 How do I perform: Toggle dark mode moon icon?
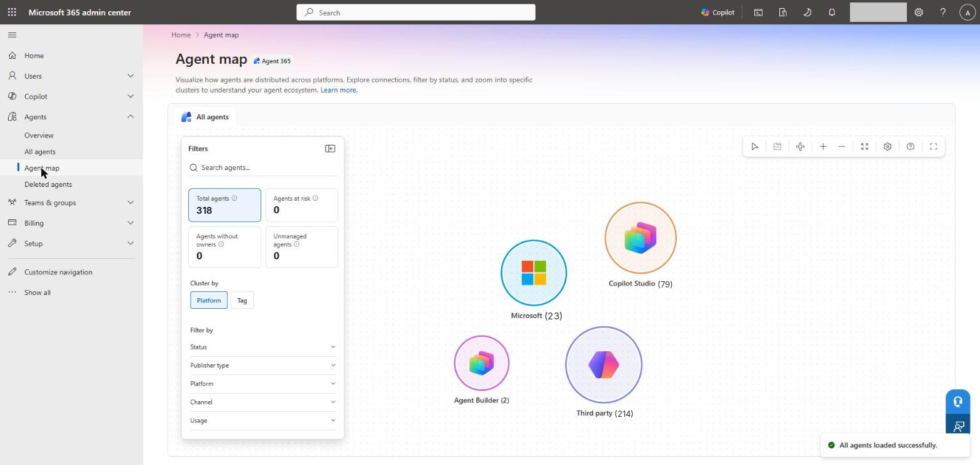click(x=807, y=12)
